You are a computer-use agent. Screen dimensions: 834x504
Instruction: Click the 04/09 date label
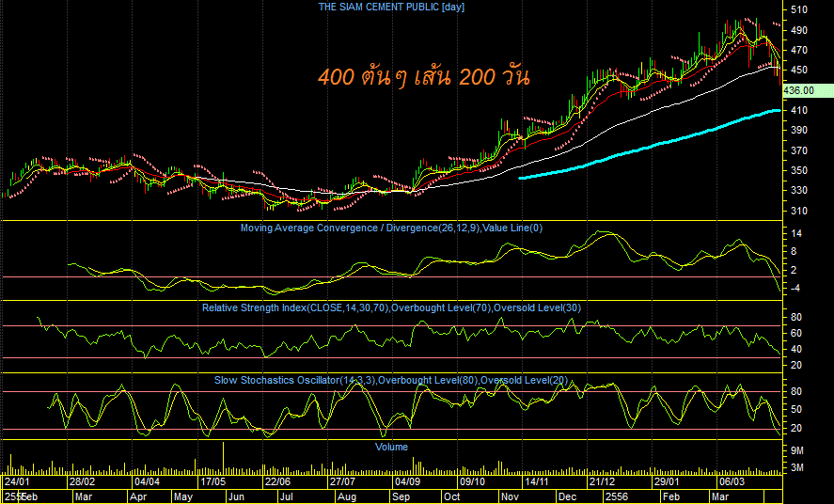[407, 481]
